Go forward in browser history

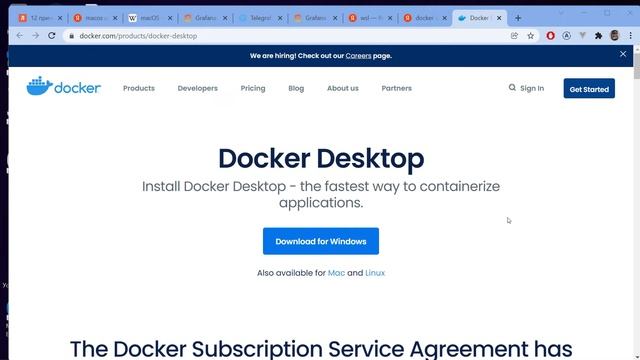point(36,36)
